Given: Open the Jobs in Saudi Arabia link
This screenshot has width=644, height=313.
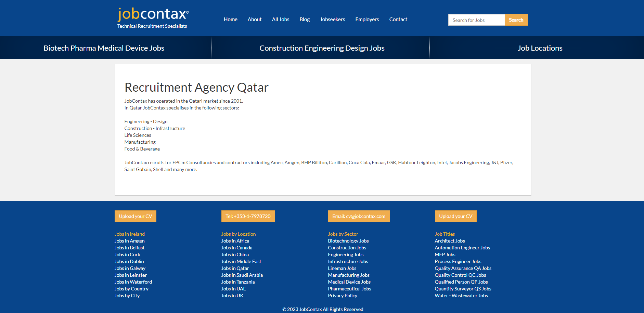Looking at the screenshot, I should click(242, 275).
